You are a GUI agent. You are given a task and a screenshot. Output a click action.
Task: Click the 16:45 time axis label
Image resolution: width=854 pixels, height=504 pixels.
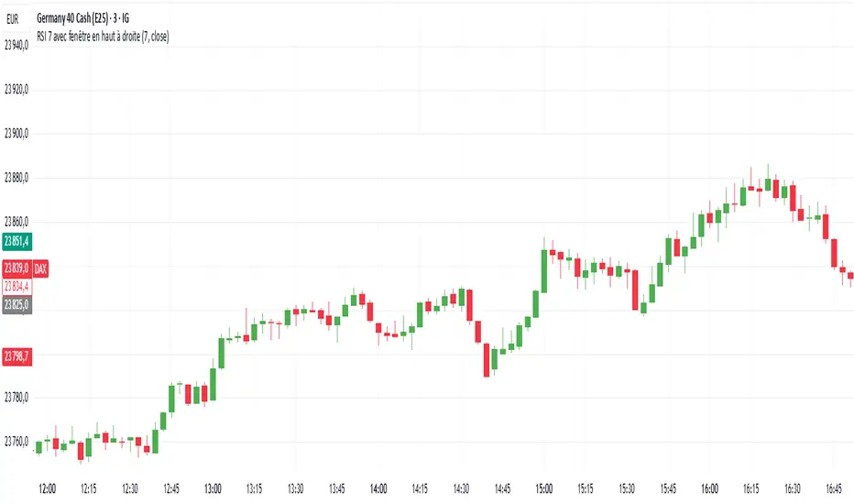832,488
